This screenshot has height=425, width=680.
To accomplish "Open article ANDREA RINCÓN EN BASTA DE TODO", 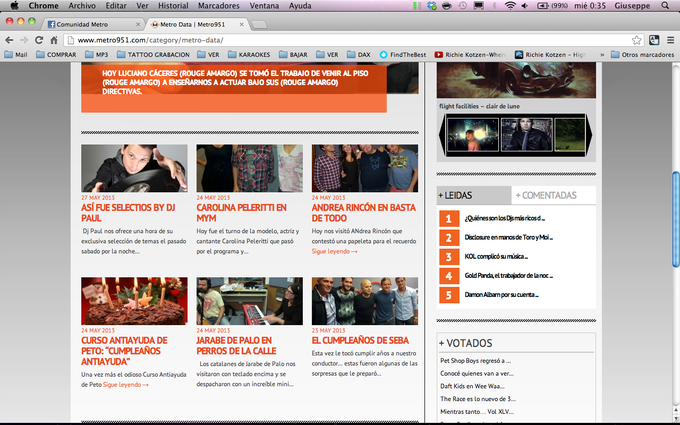I will point(363,212).
